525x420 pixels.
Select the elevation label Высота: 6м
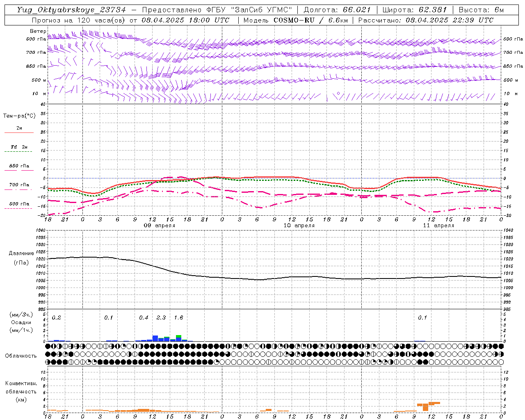point(482,10)
